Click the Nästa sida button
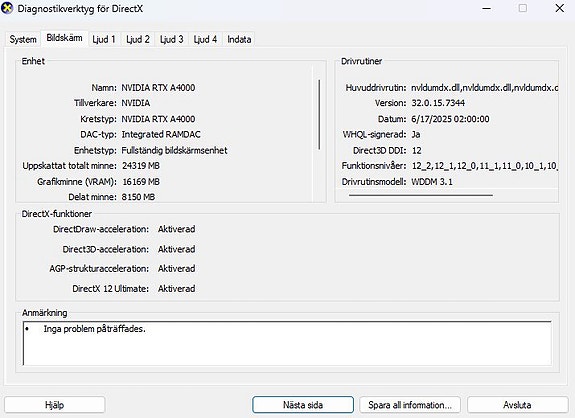This screenshot has width=575, height=418. point(303,405)
